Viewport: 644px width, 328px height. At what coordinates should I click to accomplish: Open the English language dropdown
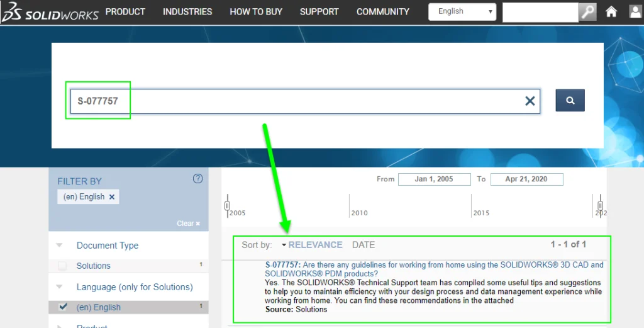point(462,12)
